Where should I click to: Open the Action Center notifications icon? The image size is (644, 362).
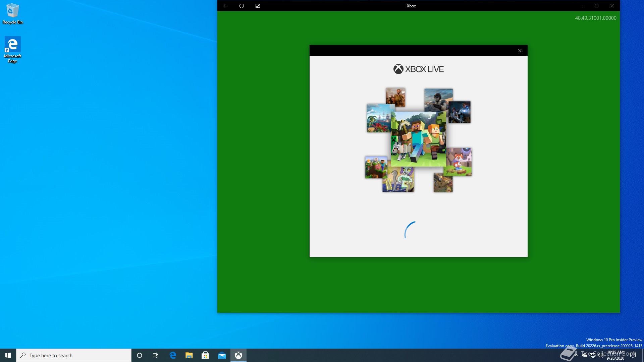coord(633,355)
